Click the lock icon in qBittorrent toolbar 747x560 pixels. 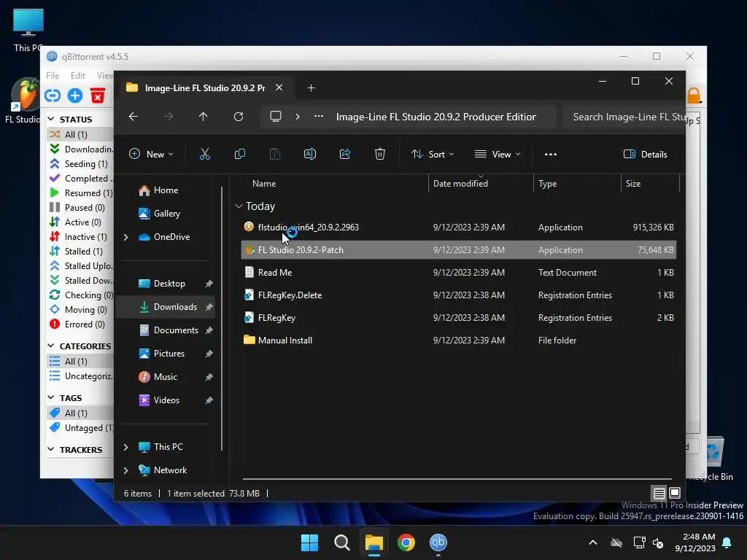pyautogui.click(x=694, y=96)
